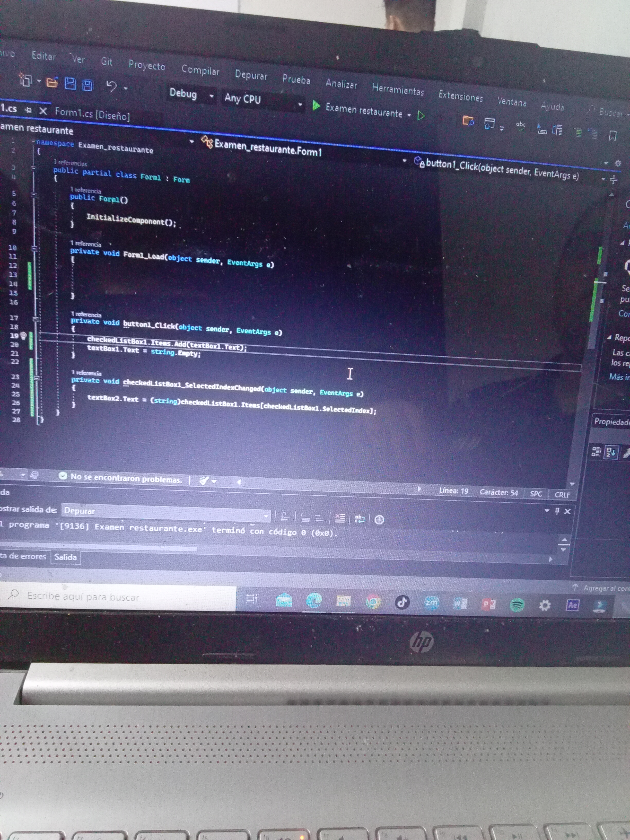This screenshot has height=840, width=630.
Task: Click the Save file toolbar icon
Action: (x=70, y=83)
